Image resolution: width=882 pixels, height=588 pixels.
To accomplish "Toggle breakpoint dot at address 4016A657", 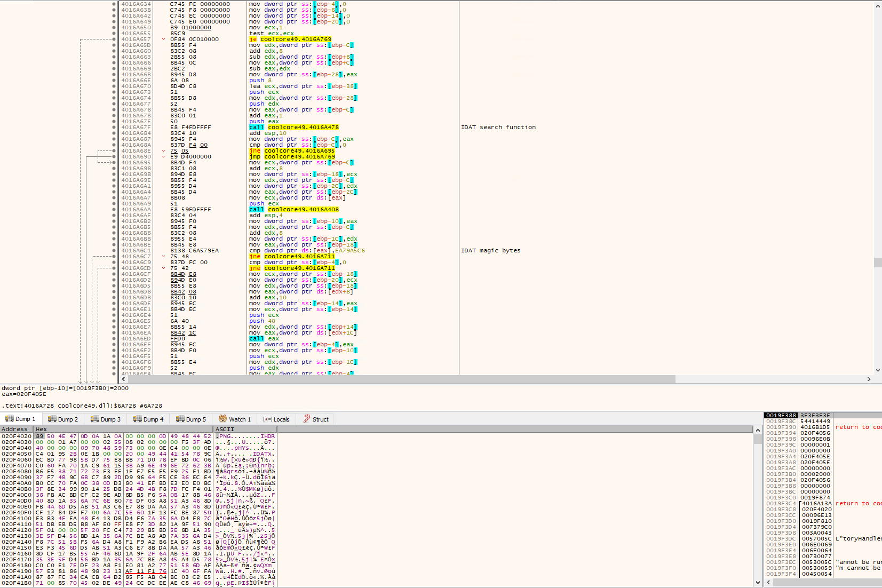I will [114, 39].
